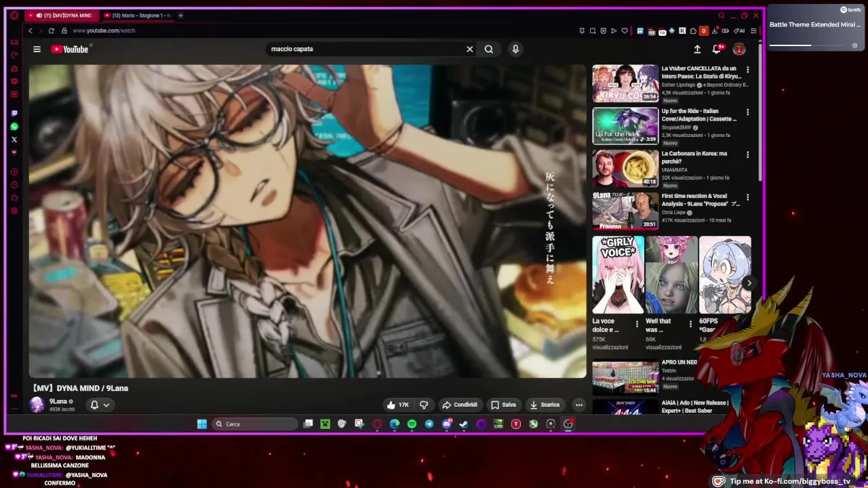
Task: Switch to the 'Mario - Stagione 1' tab
Action: pyautogui.click(x=138, y=15)
